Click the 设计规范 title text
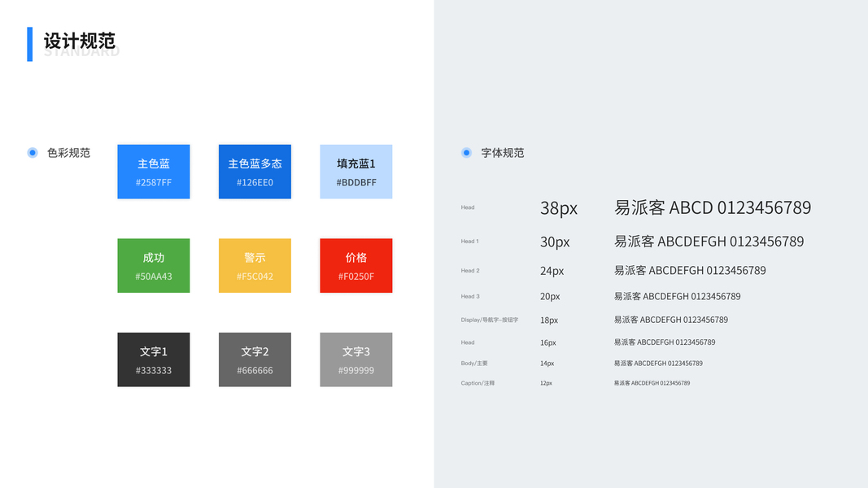This screenshot has height=488, width=868. (x=80, y=41)
